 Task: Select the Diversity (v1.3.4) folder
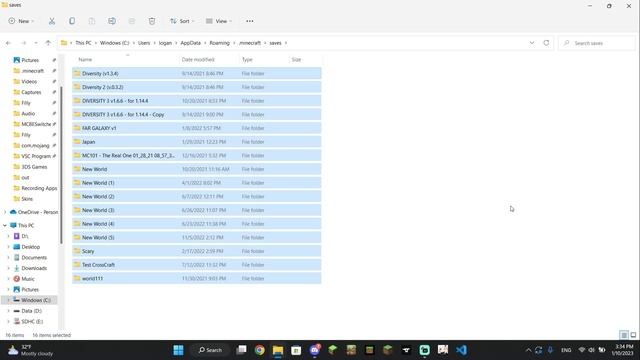point(197,73)
